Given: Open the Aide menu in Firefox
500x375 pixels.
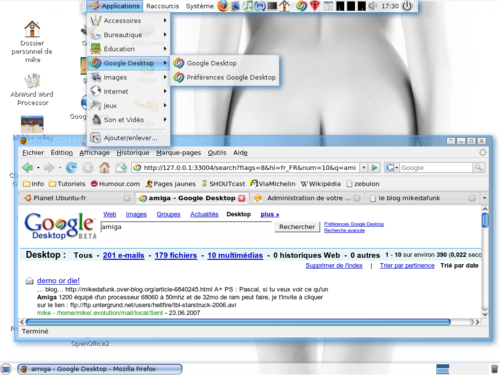Looking at the screenshot, I should [240, 153].
